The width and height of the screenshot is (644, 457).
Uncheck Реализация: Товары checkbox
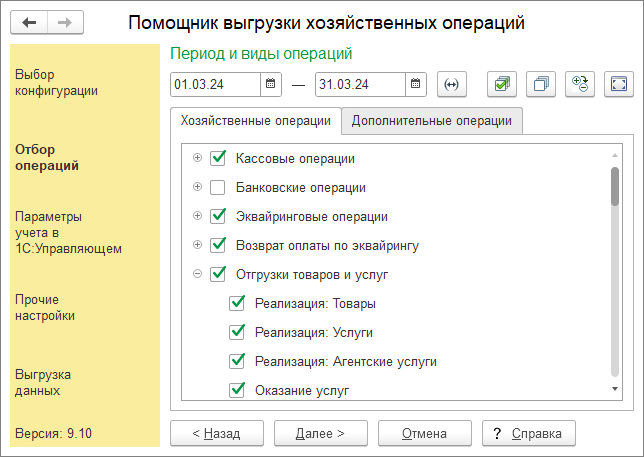click(x=237, y=303)
